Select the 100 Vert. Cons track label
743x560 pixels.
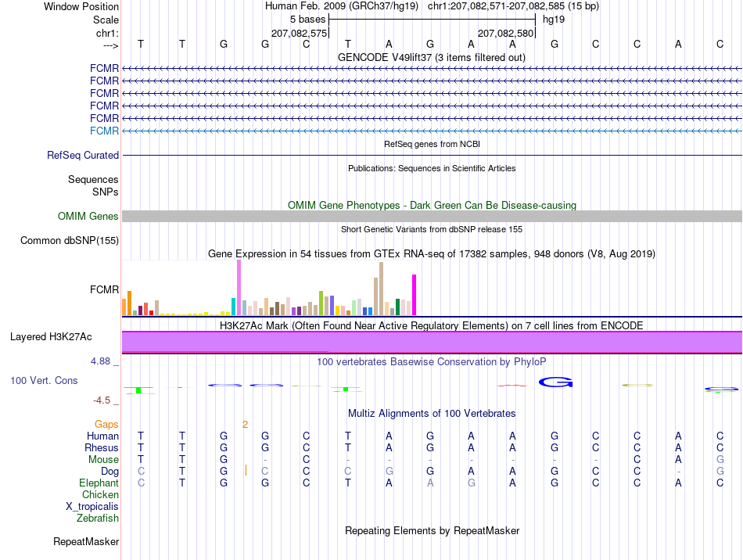(44, 380)
